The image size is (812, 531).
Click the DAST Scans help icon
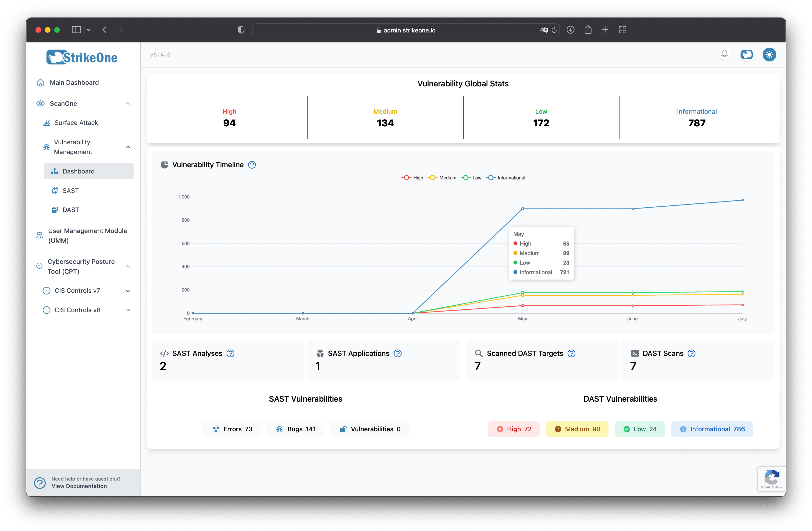(x=691, y=353)
